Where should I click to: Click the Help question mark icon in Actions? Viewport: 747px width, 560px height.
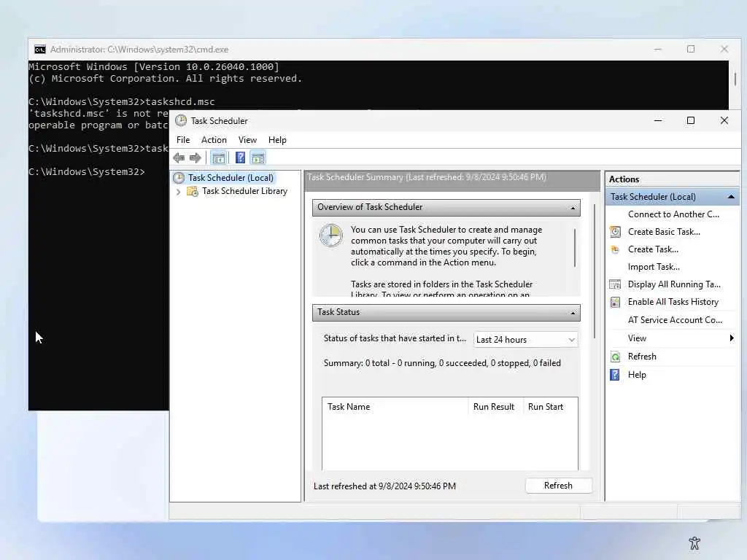[x=615, y=375]
